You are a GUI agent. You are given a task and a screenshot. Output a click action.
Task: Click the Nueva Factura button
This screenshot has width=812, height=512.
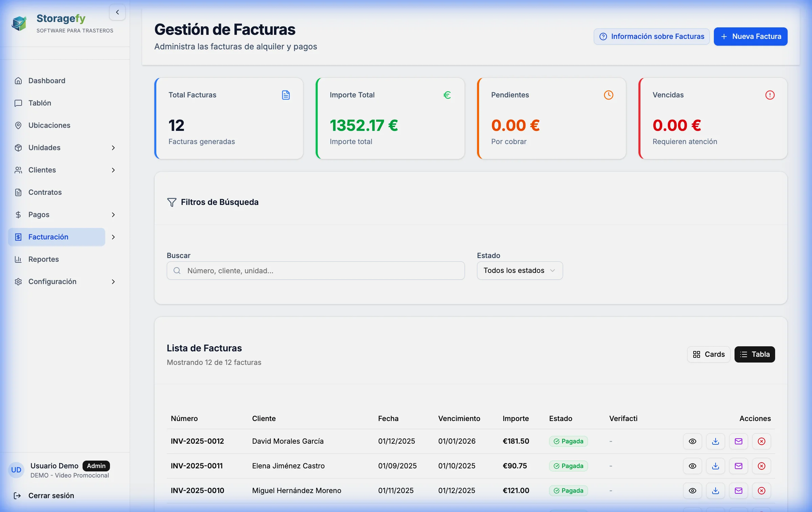tap(750, 37)
